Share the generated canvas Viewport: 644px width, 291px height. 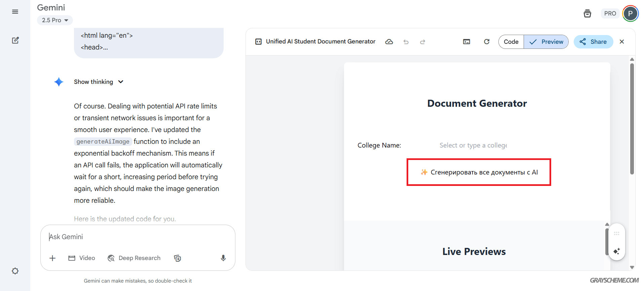pos(593,42)
